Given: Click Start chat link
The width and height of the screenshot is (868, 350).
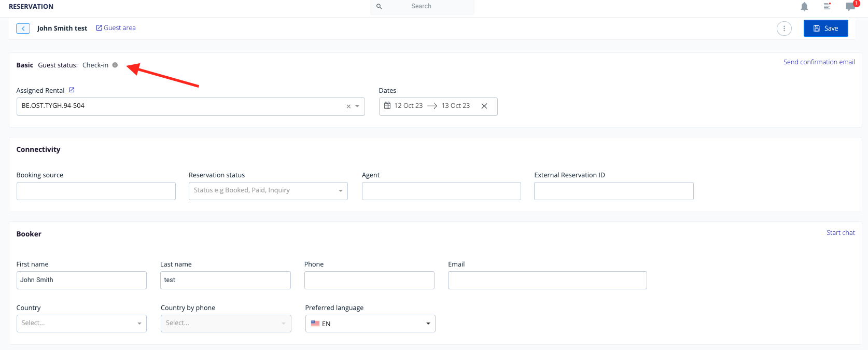Looking at the screenshot, I should click(x=841, y=233).
